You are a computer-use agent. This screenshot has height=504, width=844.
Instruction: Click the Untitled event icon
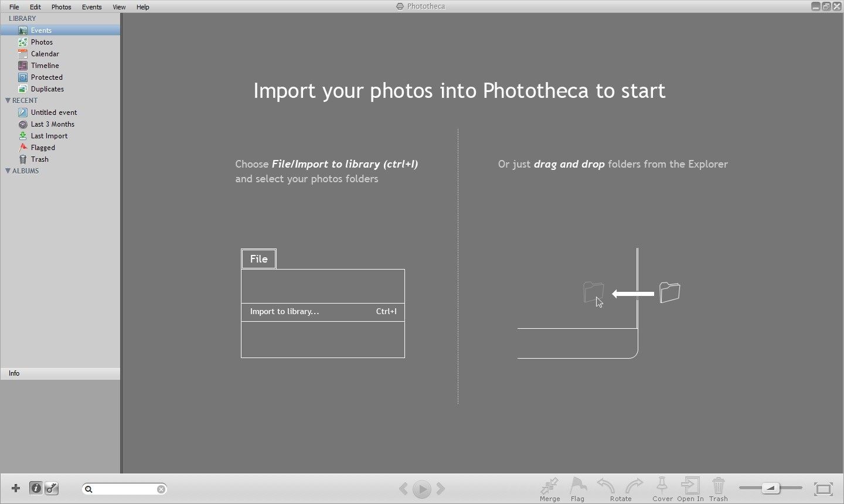(23, 113)
